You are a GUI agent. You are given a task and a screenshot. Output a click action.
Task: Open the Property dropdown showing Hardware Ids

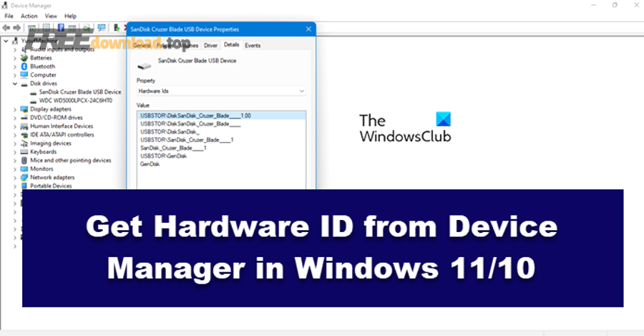221,91
